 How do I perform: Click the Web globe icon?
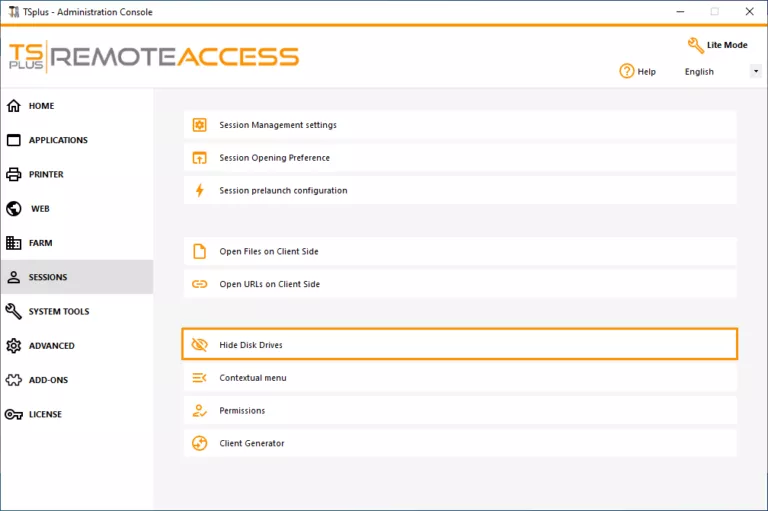[14, 209]
